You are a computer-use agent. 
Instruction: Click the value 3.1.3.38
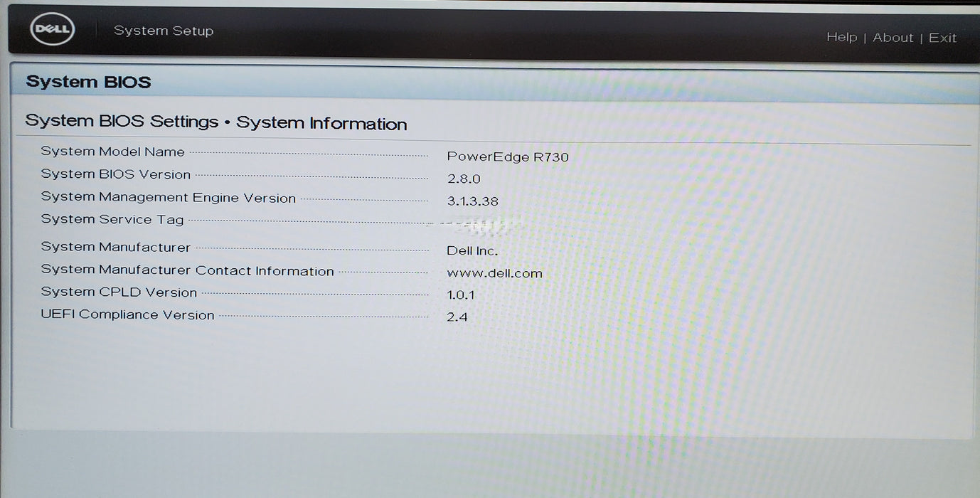click(x=472, y=201)
